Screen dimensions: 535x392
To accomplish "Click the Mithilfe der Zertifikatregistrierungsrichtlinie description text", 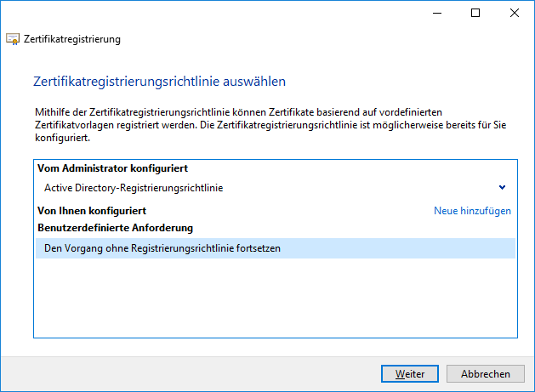I will pyautogui.click(x=270, y=125).
